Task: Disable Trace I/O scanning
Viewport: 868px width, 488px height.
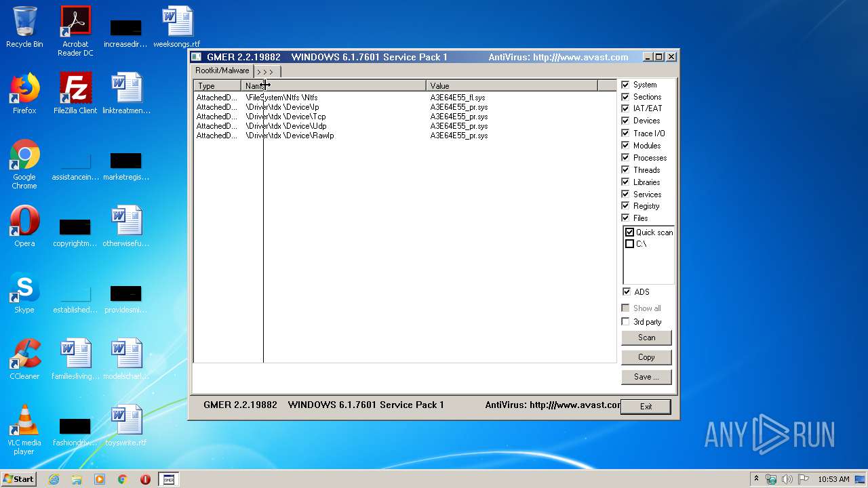Action: point(625,133)
